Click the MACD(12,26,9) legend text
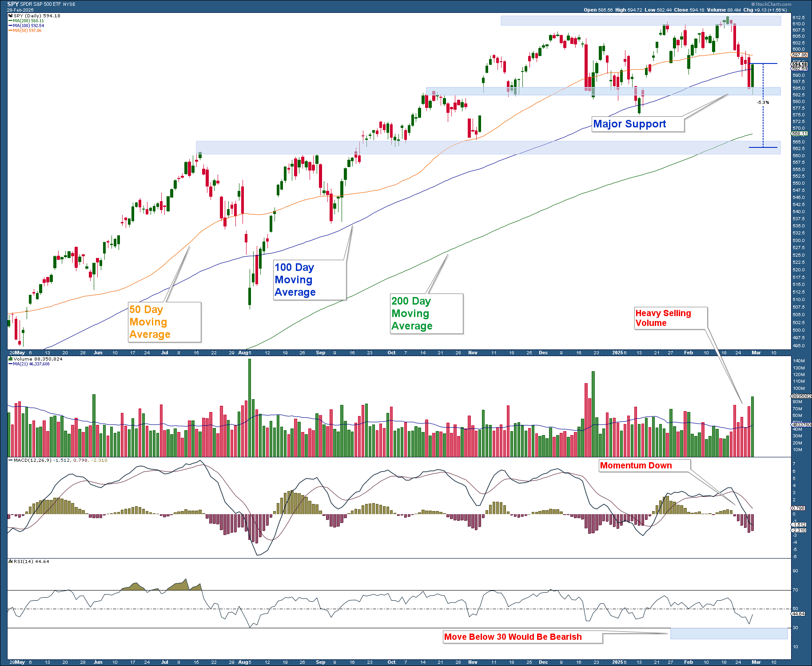Screen dimensions: 812x666 click(60, 460)
